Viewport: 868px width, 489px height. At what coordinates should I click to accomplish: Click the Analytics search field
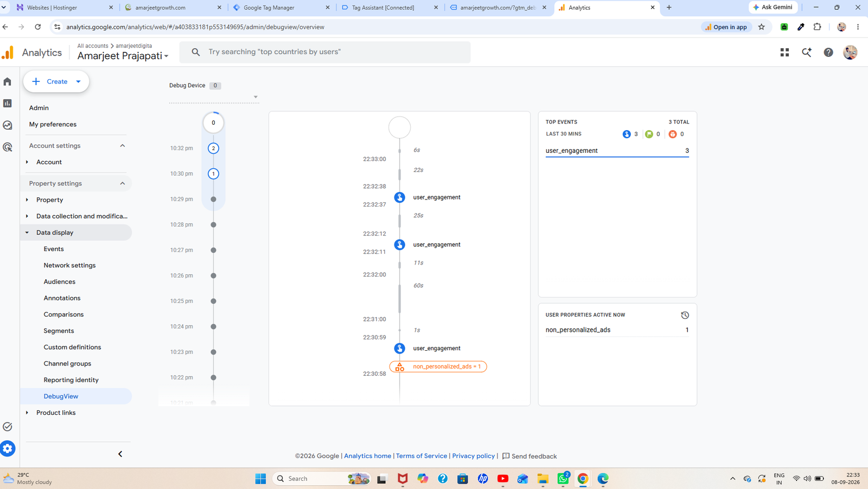point(325,52)
